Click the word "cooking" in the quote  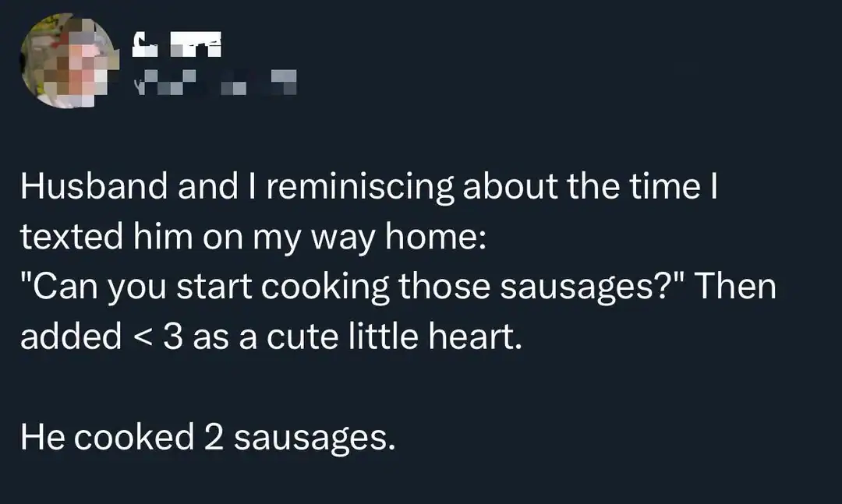(325, 287)
